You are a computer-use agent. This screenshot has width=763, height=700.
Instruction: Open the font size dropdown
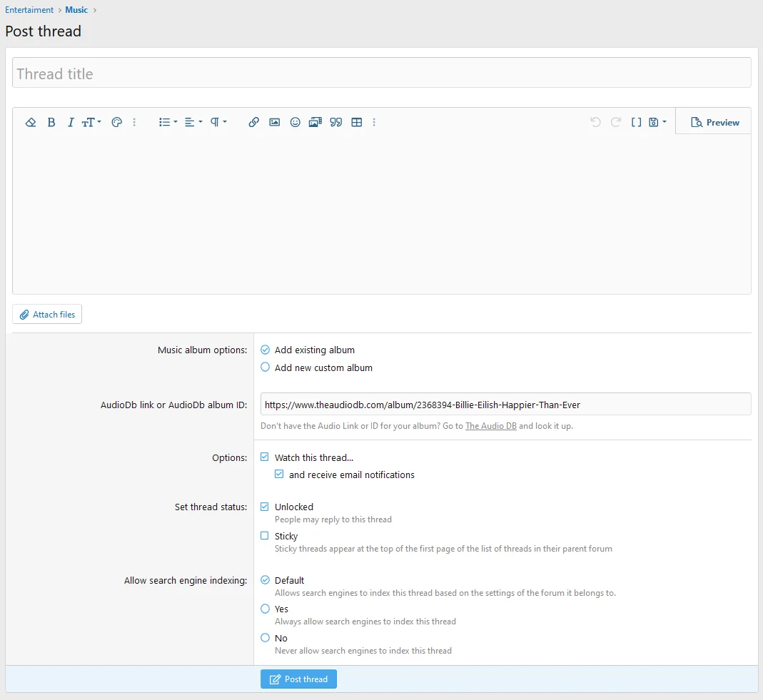tap(91, 123)
